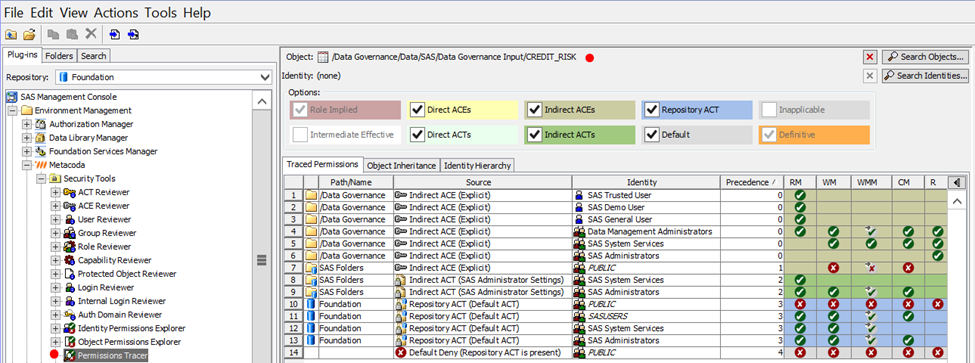Screen dimensions: 975x363
Task: Expand the Role Reviewer node
Action: point(55,247)
